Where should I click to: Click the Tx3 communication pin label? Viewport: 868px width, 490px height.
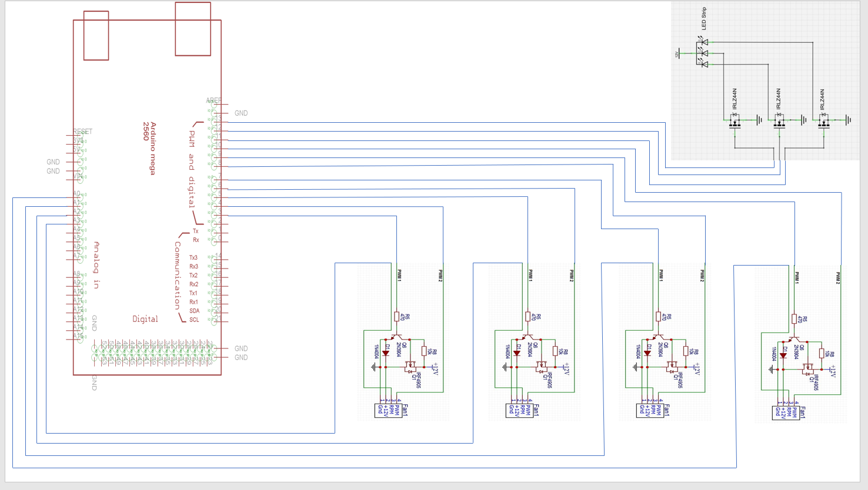[x=193, y=258]
